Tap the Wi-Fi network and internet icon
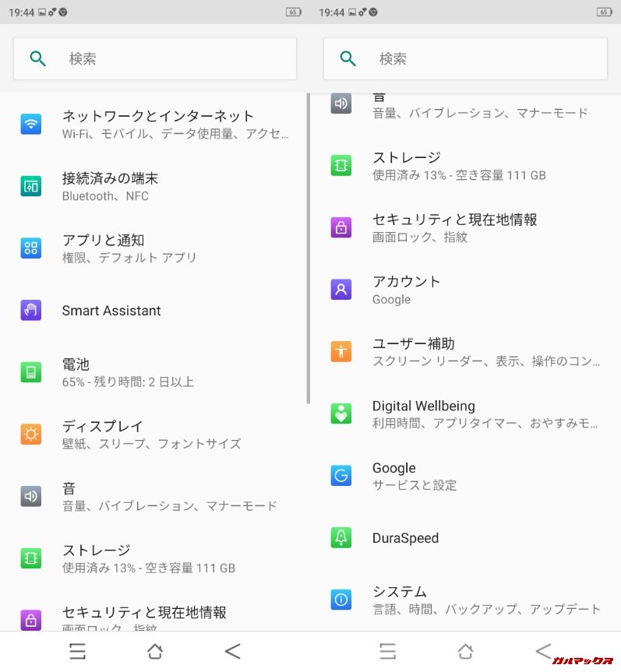Image resolution: width=621 pixels, height=672 pixels. pyautogui.click(x=31, y=124)
